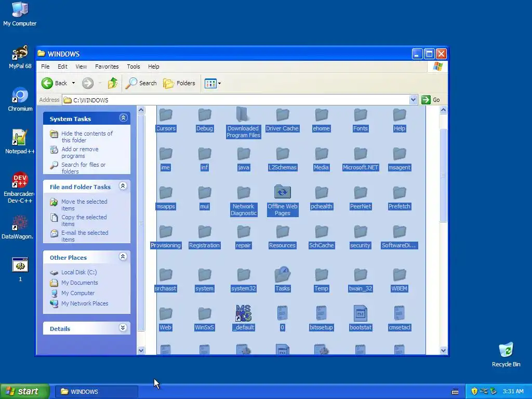Select the Downloaded Program Files folder

(243, 123)
